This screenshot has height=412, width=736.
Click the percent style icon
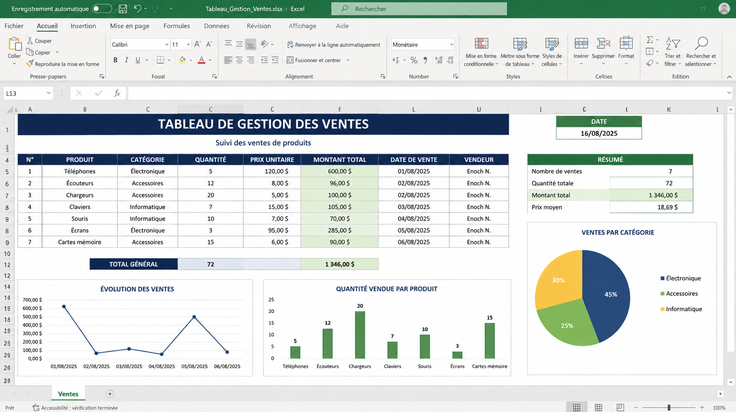414,60
